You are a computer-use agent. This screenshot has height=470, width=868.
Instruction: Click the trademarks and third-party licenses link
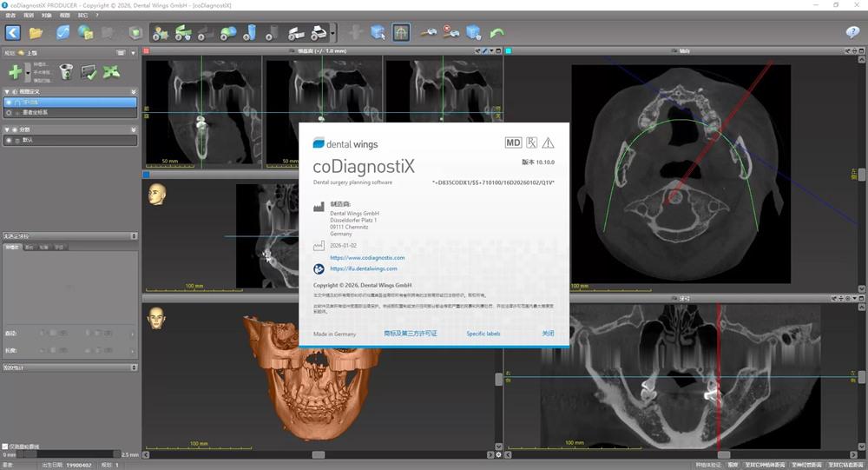tap(411, 334)
